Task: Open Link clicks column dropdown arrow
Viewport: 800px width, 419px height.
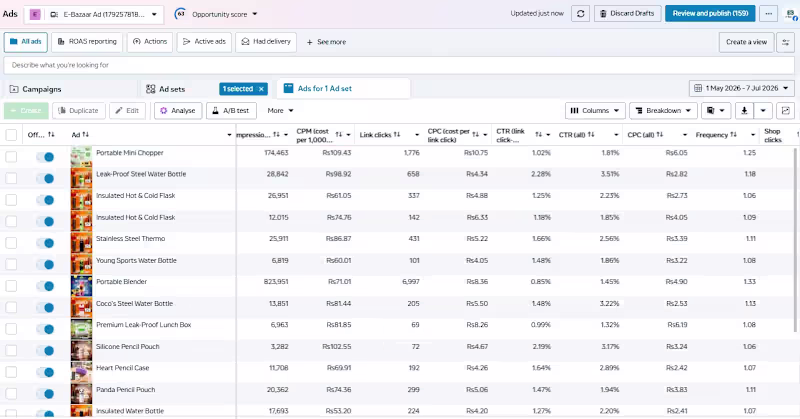Action: (416, 135)
